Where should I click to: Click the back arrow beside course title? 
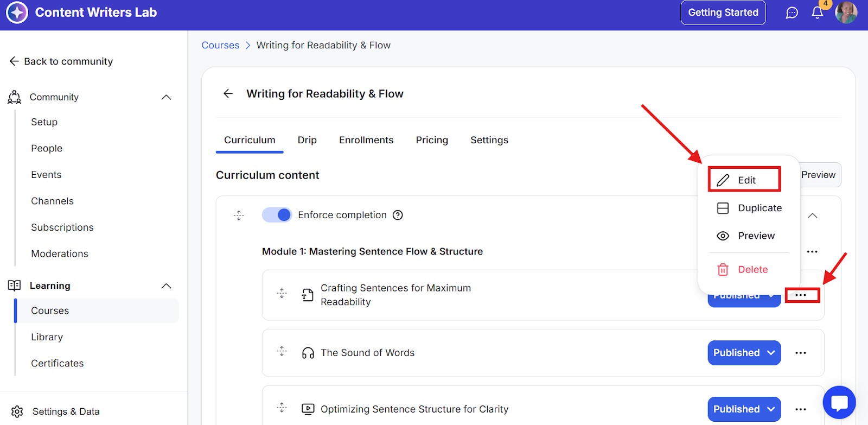(228, 94)
